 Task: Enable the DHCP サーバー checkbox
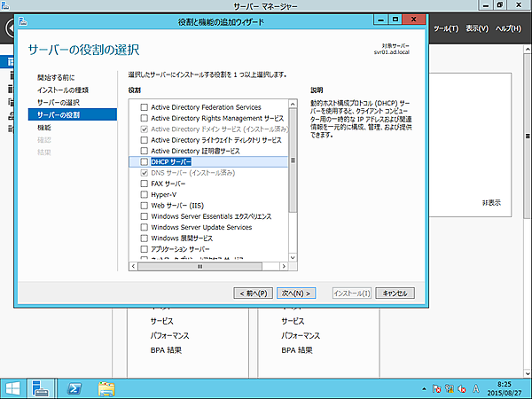pos(145,162)
